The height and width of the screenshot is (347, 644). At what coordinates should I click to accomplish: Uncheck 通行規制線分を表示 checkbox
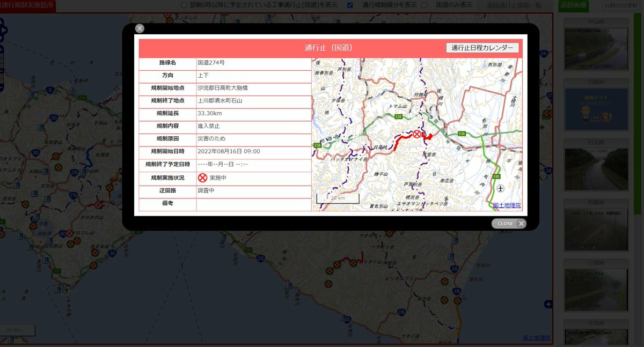[350, 5]
